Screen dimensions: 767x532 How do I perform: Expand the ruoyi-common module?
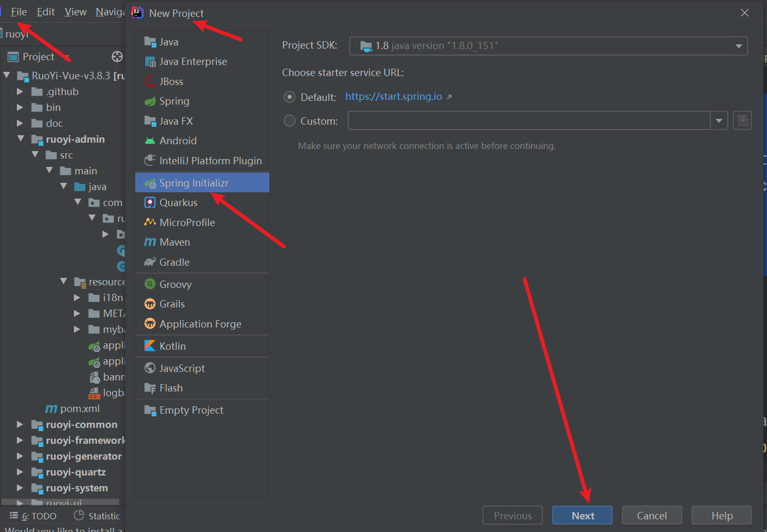pyautogui.click(x=20, y=424)
